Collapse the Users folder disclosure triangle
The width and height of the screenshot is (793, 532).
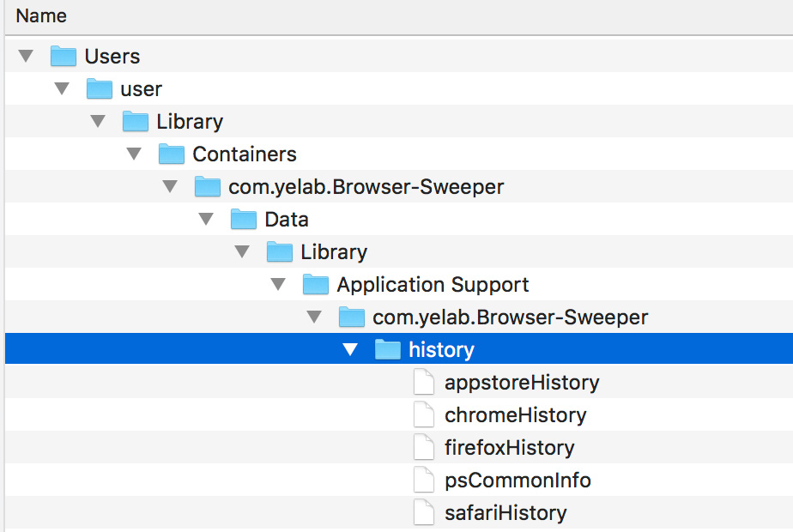pyautogui.click(x=26, y=57)
